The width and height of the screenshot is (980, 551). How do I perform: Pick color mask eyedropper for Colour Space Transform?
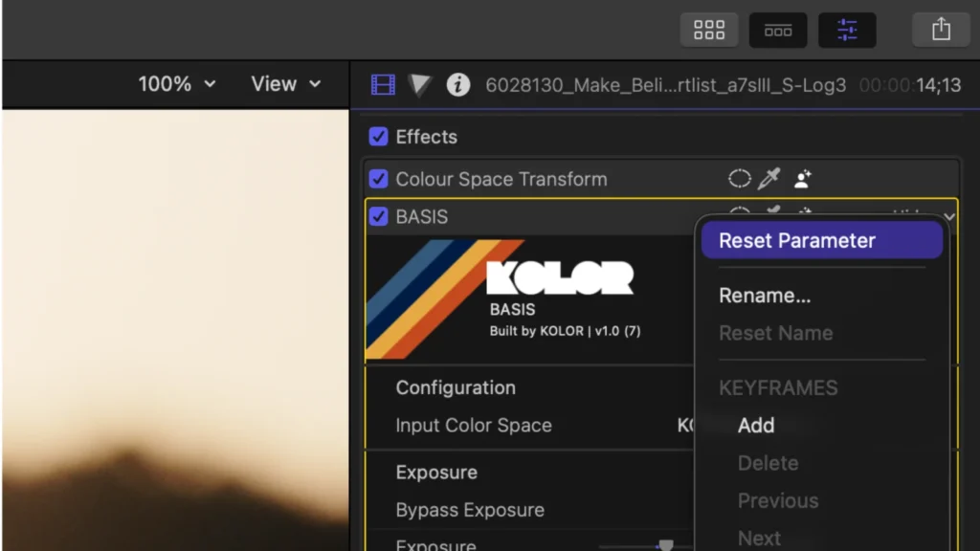(769, 179)
